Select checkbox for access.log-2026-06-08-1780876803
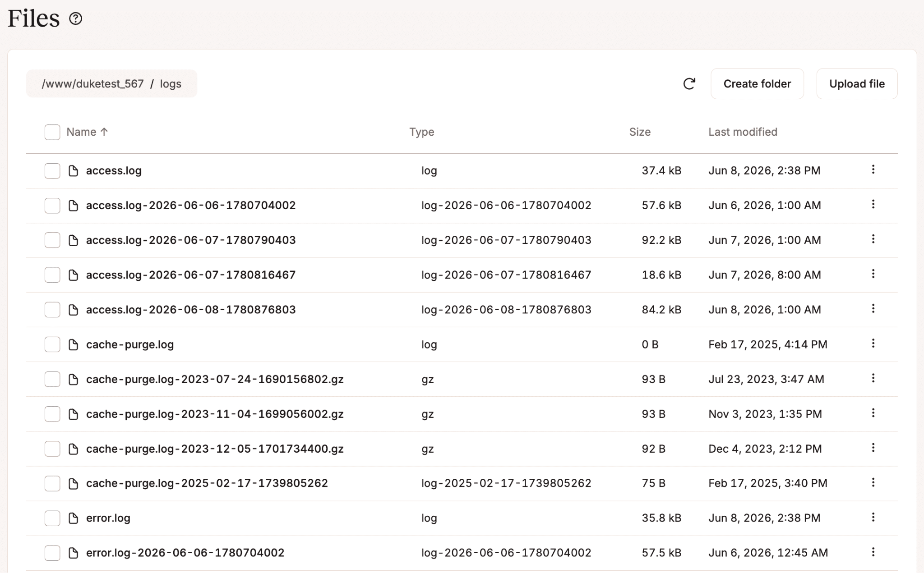924x573 pixels. click(x=52, y=310)
